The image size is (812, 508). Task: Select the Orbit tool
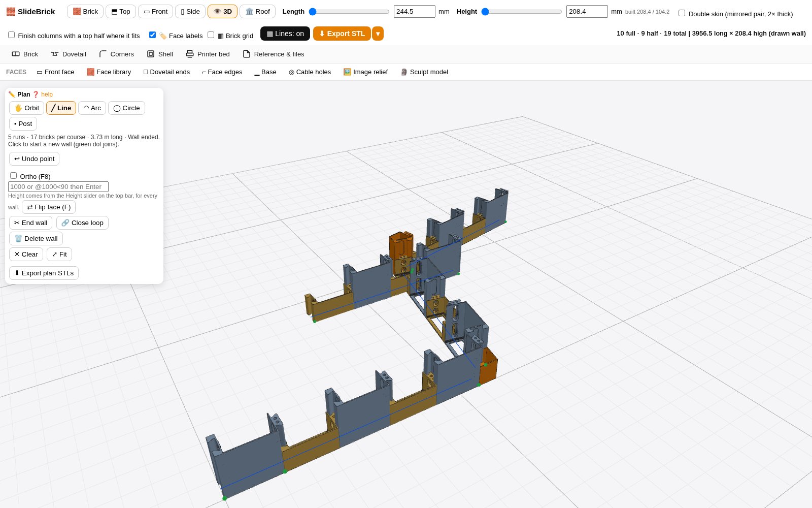coord(26,108)
